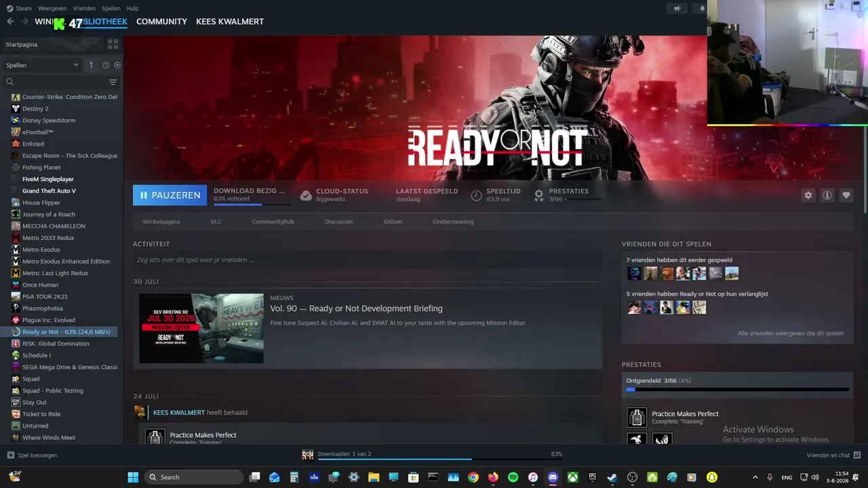Open the Spellen menu
Screen dimensions: 868x488
(x=111, y=9)
